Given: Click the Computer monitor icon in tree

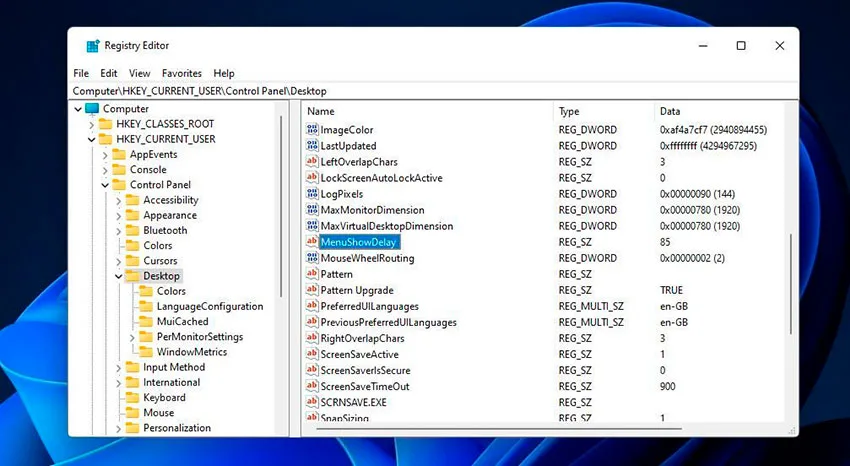Looking at the screenshot, I should tap(92, 108).
